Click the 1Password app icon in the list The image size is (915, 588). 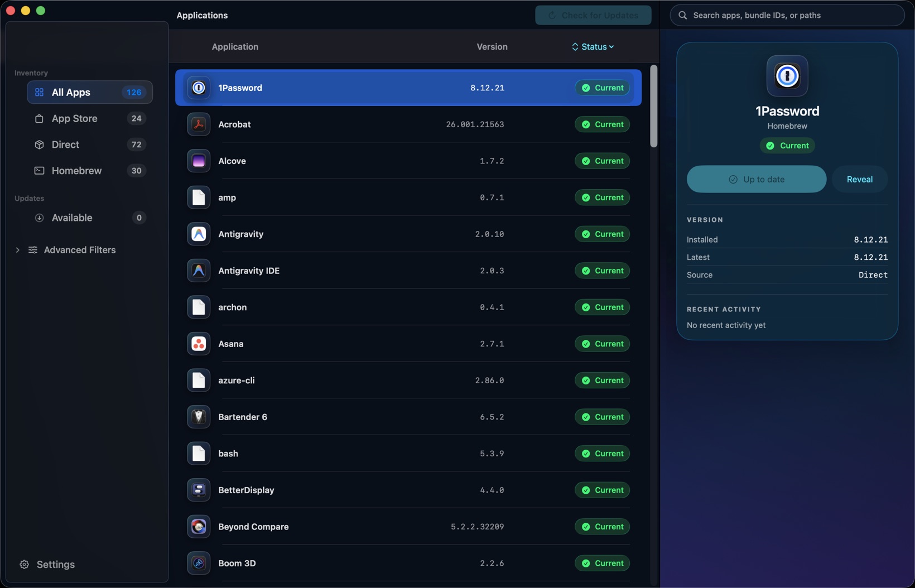199,88
